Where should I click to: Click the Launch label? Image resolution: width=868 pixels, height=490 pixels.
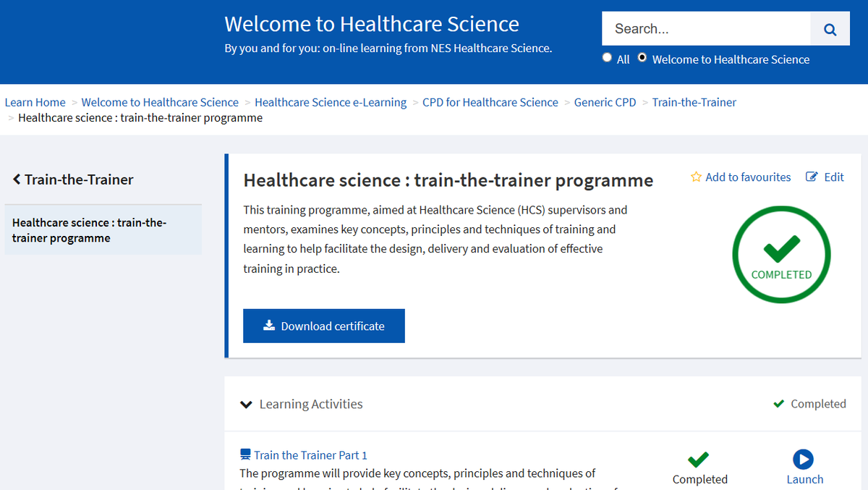805,479
